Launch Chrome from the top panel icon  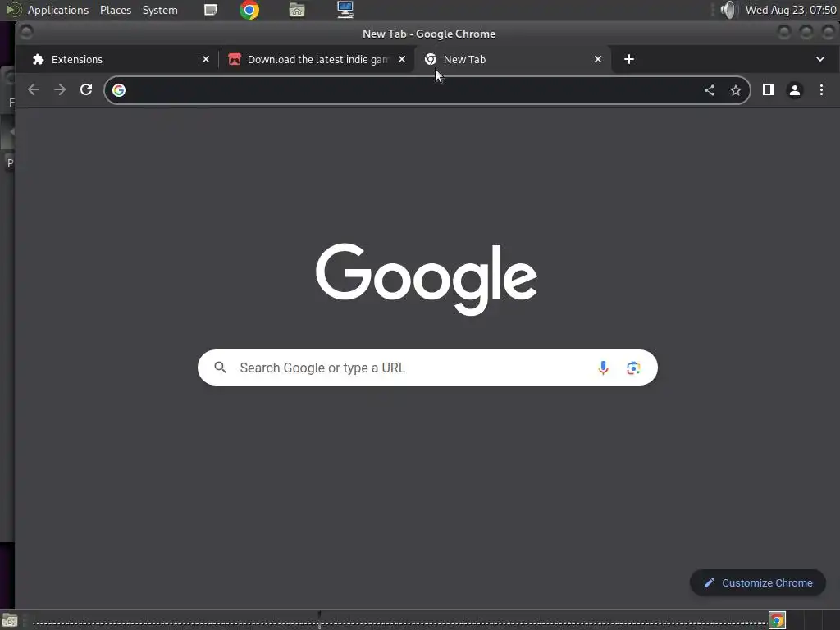249,10
